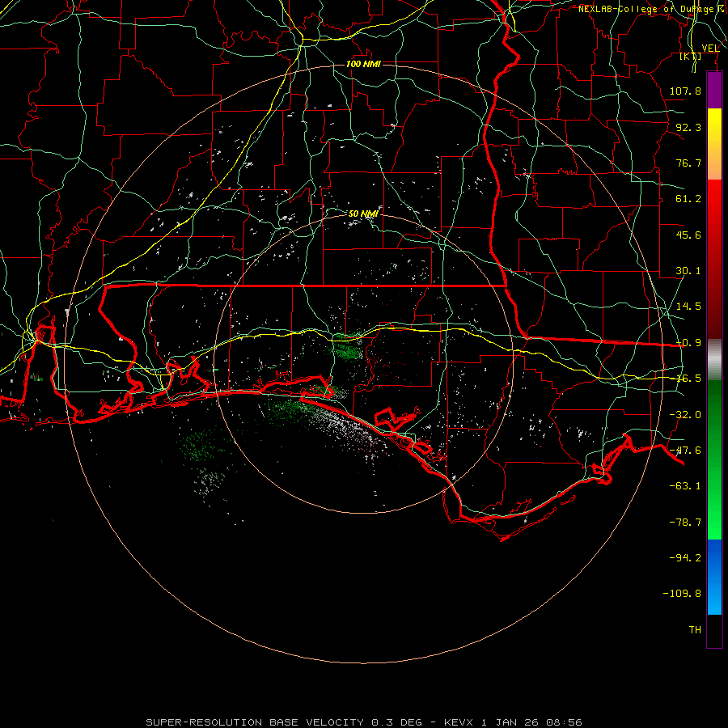
Task: Click the red band of the color scale
Action: tap(714, 259)
